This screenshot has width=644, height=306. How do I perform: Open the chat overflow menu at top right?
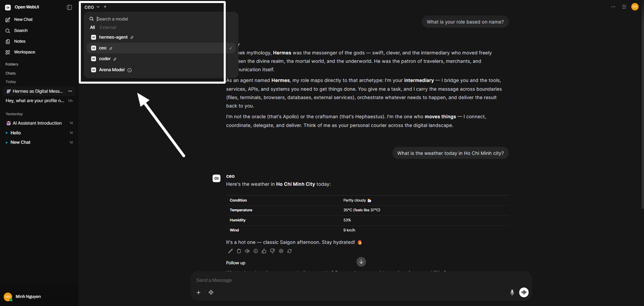click(x=613, y=7)
